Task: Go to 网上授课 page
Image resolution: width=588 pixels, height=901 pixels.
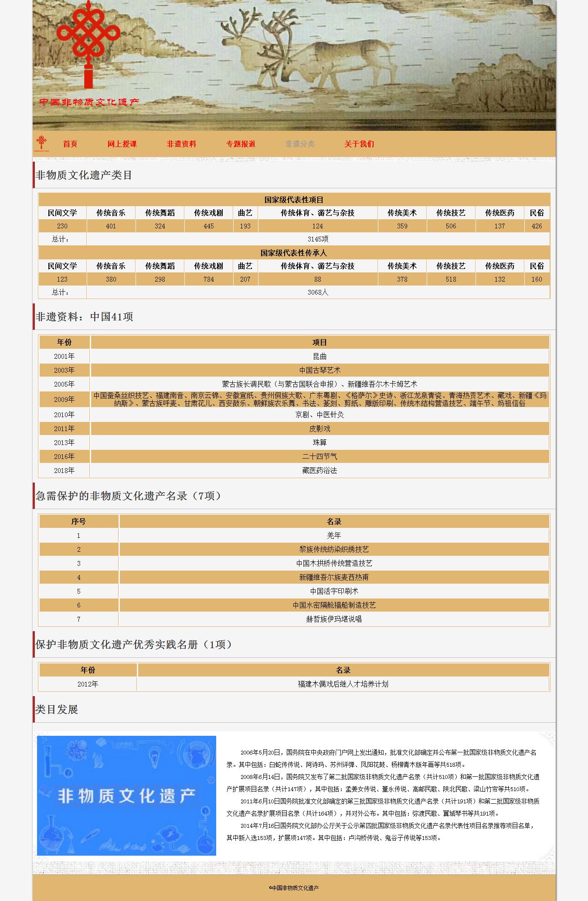Action: pyautogui.click(x=122, y=144)
